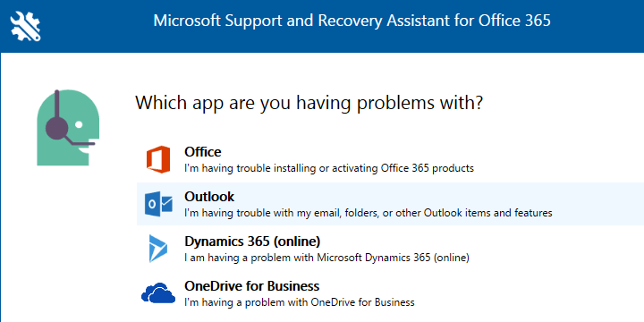Select Dynamics 365 (online) title
644x322 pixels.
(x=252, y=241)
